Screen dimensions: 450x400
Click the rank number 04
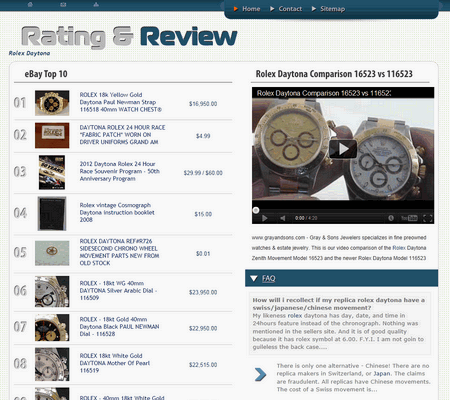20,213
